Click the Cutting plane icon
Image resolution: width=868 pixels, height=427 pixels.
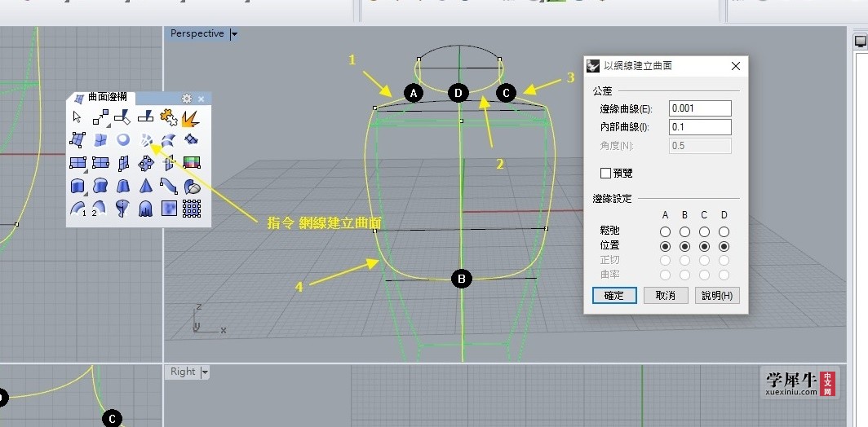tap(168, 163)
